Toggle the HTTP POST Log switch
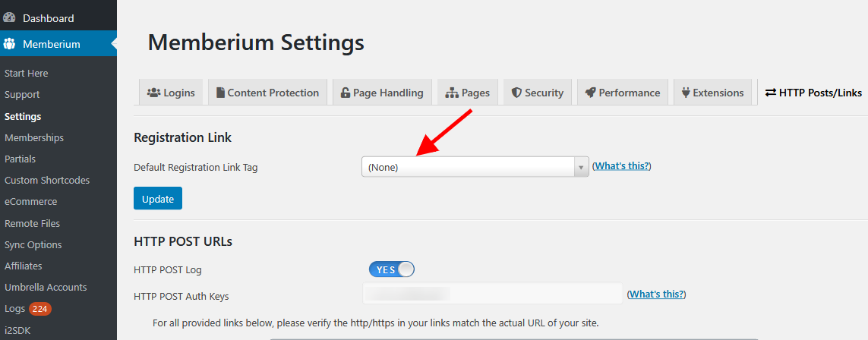 [x=392, y=269]
